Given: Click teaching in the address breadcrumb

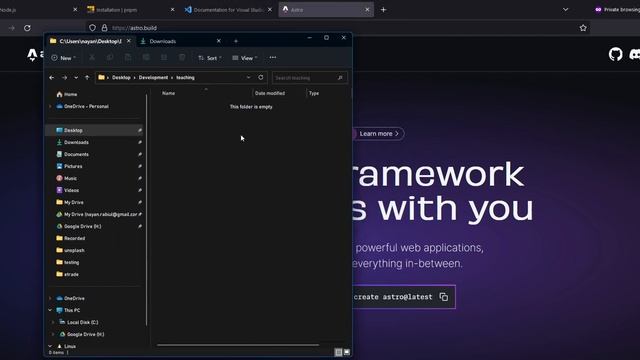Looking at the screenshot, I should pyautogui.click(x=185, y=78).
